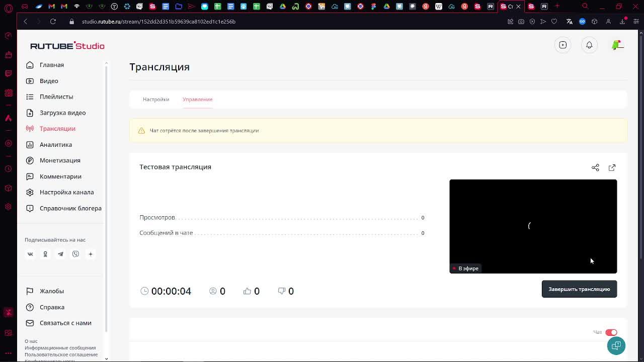Click the share broadcast icon

[x=595, y=167]
